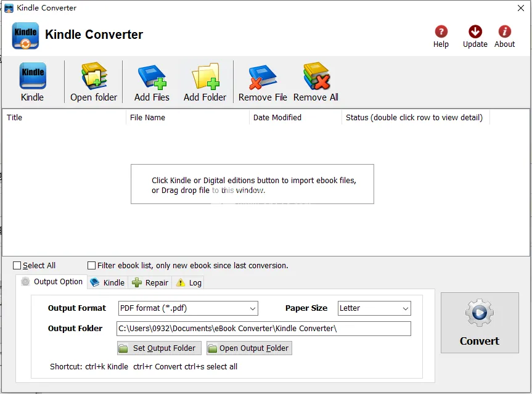Image resolution: width=532 pixels, height=394 pixels.
Task: Click the 'Click Kindle or Digital editions' hint
Action: click(254, 185)
